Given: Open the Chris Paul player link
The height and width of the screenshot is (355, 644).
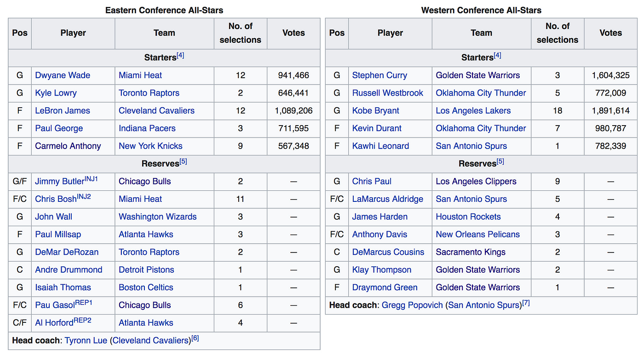Looking at the screenshot, I should (372, 182).
